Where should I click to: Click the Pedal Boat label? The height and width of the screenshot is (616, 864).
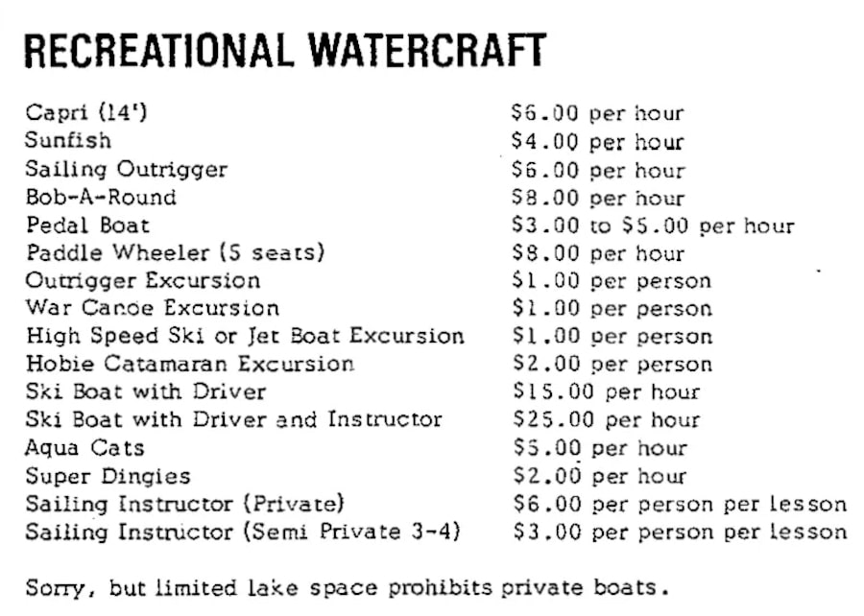click(x=87, y=225)
